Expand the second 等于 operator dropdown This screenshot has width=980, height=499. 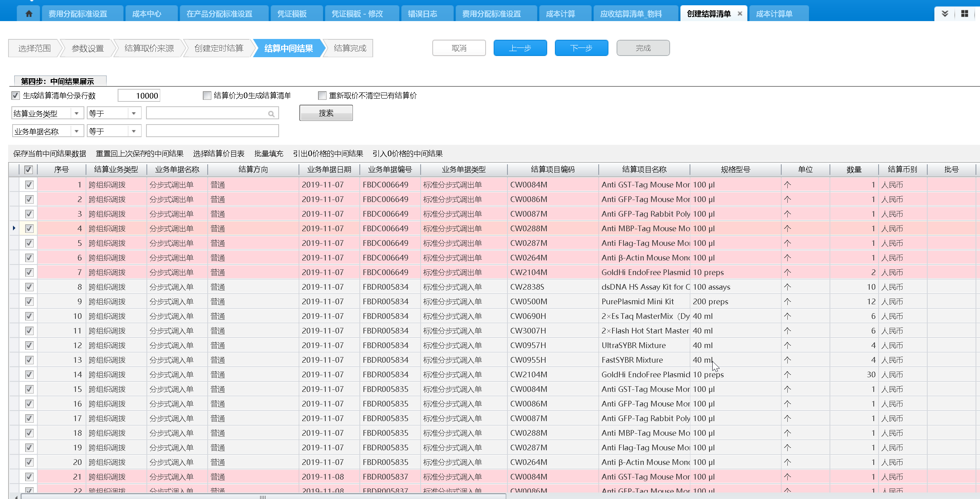point(134,131)
